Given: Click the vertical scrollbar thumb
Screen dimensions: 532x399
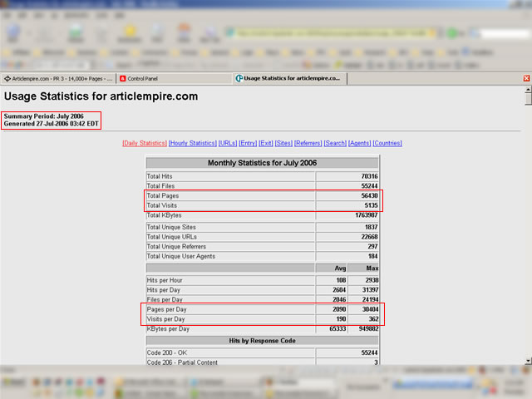Looking at the screenshot, I should [x=527, y=100].
